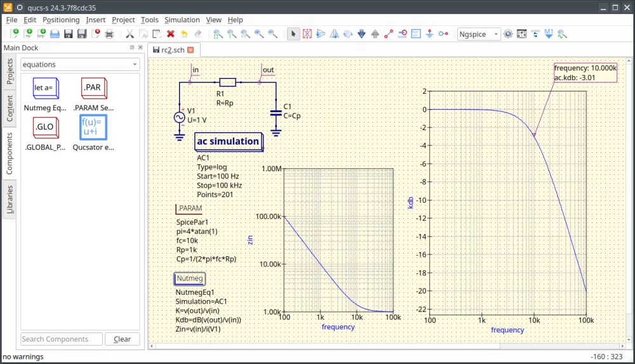This screenshot has width=635, height=364.
Task: Toggle the Wire Label (NAME) tool
Action: click(403, 34)
